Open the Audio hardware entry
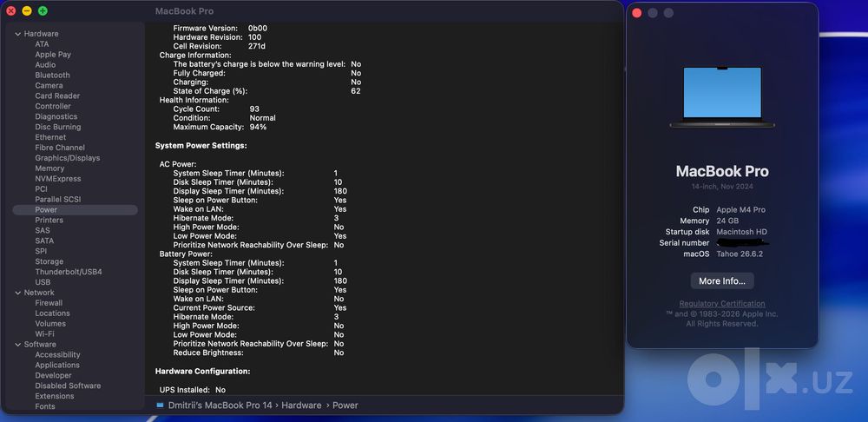 point(45,65)
